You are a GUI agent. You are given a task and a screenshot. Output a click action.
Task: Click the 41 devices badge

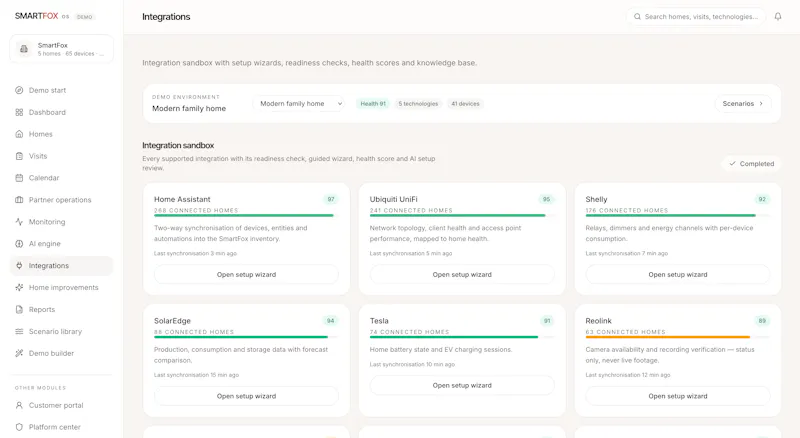465,104
